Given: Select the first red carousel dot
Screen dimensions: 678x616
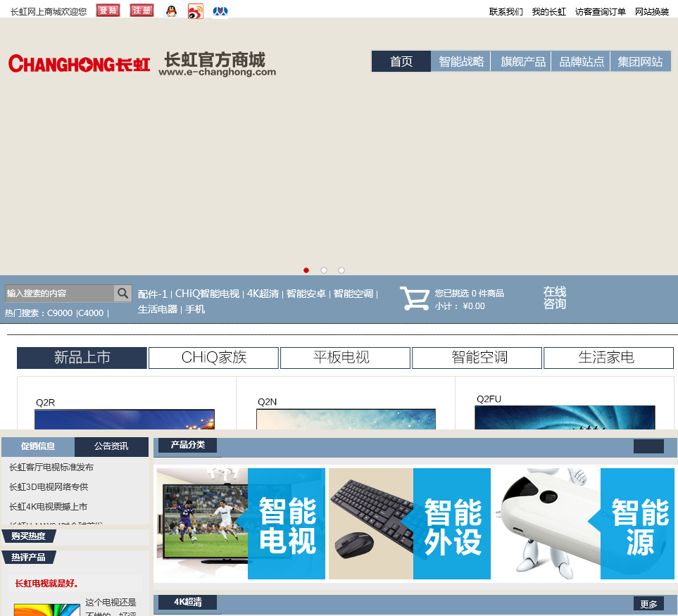Looking at the screenshot, I should (306, 270).
